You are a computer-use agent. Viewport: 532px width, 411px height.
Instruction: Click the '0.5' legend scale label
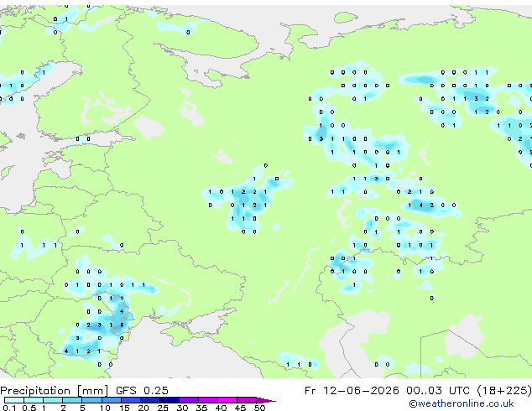(29, 408)
